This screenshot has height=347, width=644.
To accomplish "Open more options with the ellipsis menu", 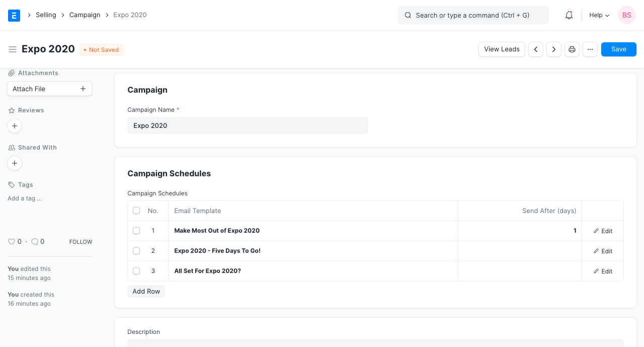I will (x=590, y=49).
